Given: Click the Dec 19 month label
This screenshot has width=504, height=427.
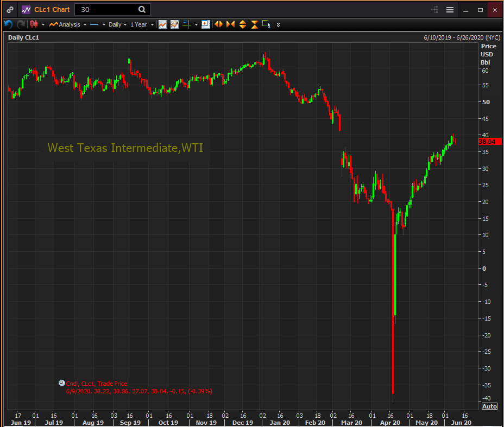Looking at the screenshot, I should coord(242,423).
